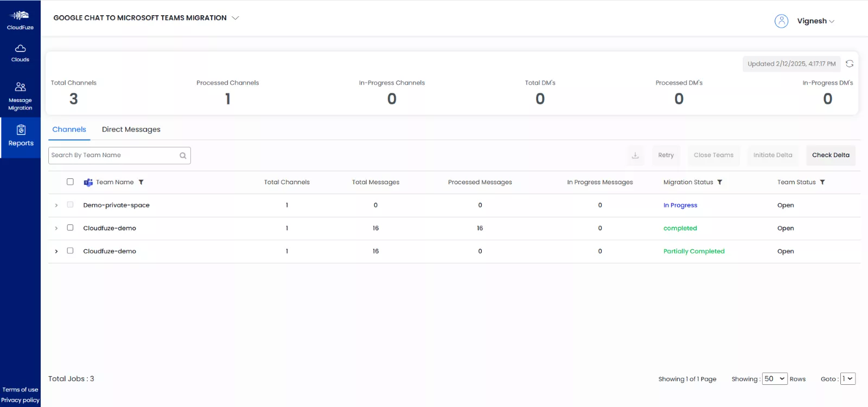Click the search magnifier icon
The image size is (868, 407).
[x=183, y=156]
